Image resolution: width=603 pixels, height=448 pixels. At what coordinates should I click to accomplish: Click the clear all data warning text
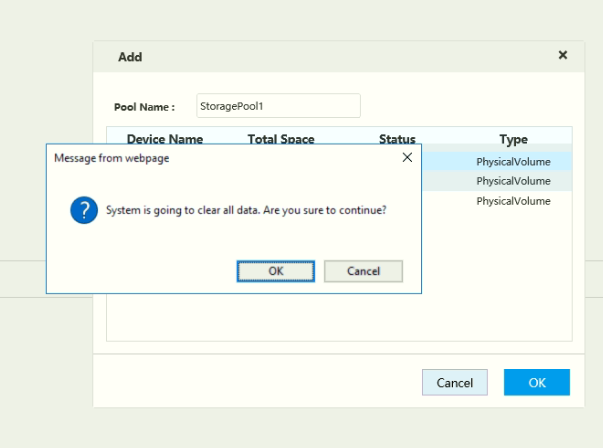pyautogui.click(x=246, y=211)
